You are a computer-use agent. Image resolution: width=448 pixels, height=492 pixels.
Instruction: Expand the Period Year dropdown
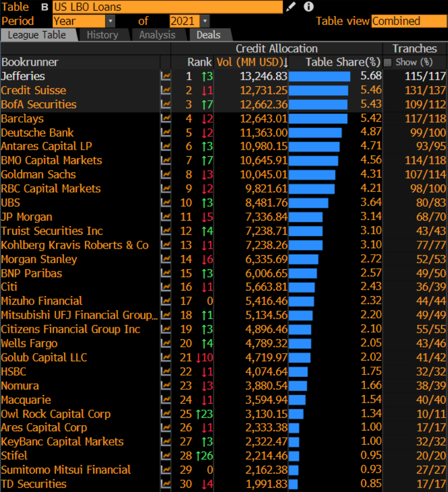pos(110,22)
